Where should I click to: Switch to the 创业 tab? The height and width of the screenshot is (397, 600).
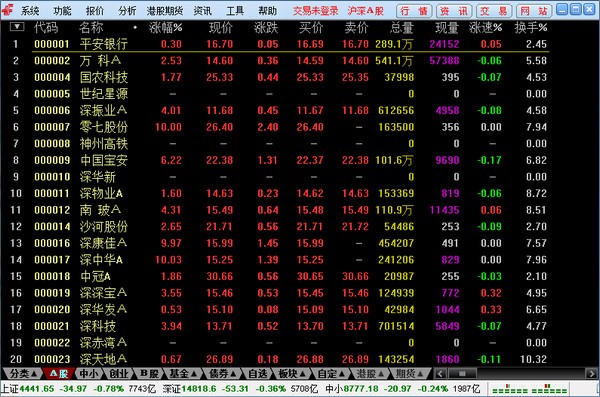pyautogui.click(x=119, y=373)
